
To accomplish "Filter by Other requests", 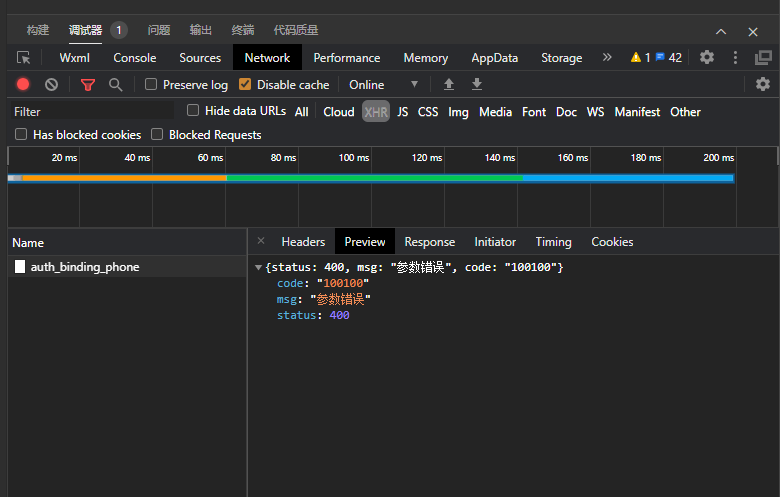I will (x=685, y=112).
